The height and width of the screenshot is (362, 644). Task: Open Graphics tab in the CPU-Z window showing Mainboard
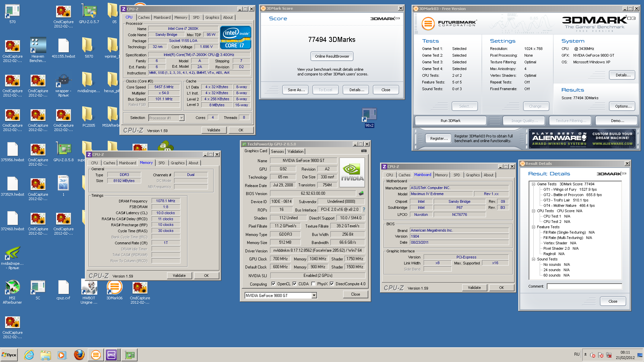pyautogui.click(x=473, y=175)
